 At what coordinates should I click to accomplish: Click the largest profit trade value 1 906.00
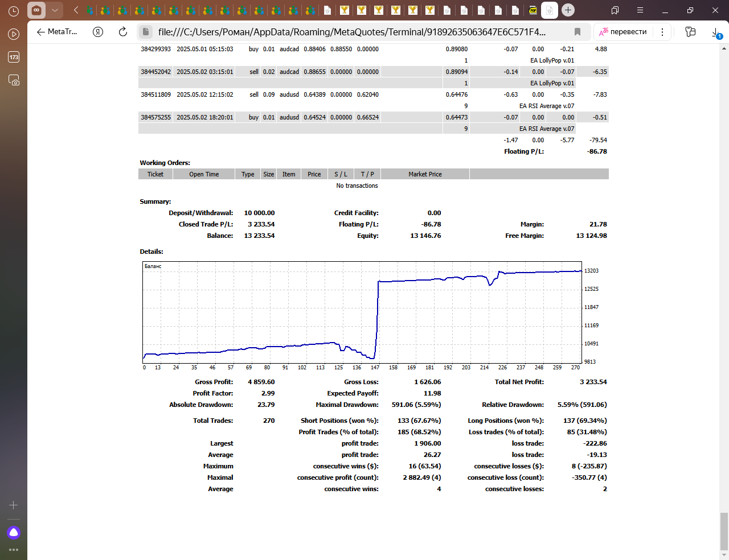[428, 443]
